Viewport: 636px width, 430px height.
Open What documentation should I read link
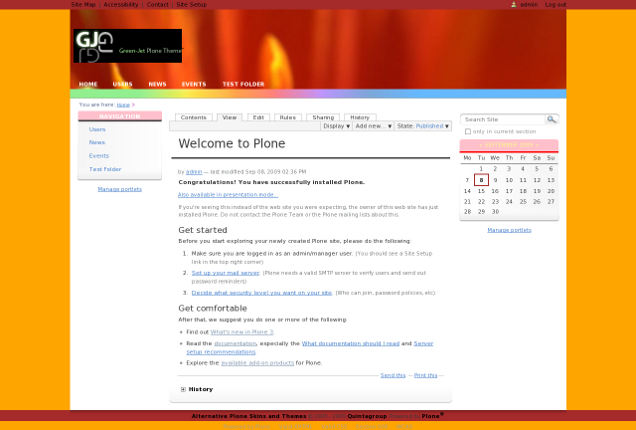(x=351, y=344)
